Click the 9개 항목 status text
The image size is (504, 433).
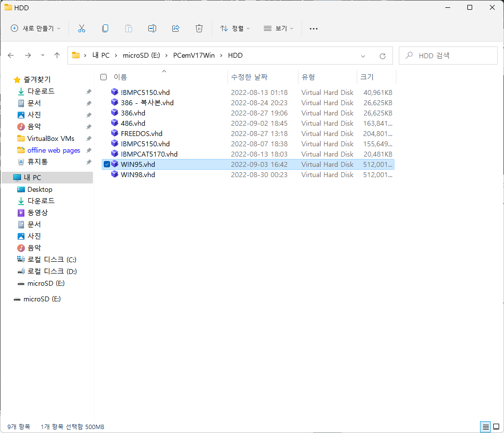[19, 427]
